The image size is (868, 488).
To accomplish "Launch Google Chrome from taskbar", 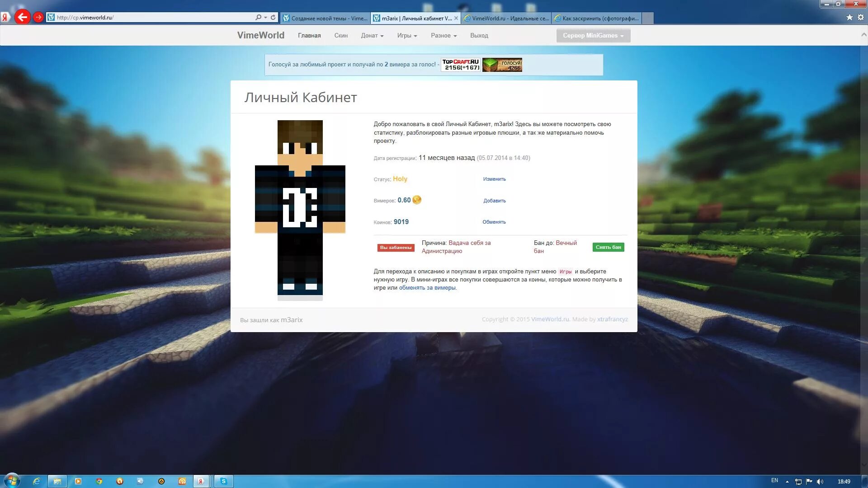I will click(x=99, y=481).
